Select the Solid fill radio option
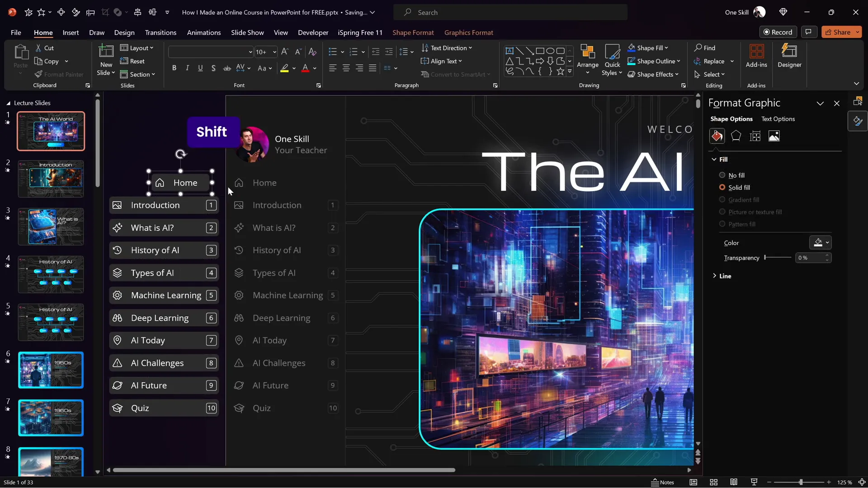 722,188
